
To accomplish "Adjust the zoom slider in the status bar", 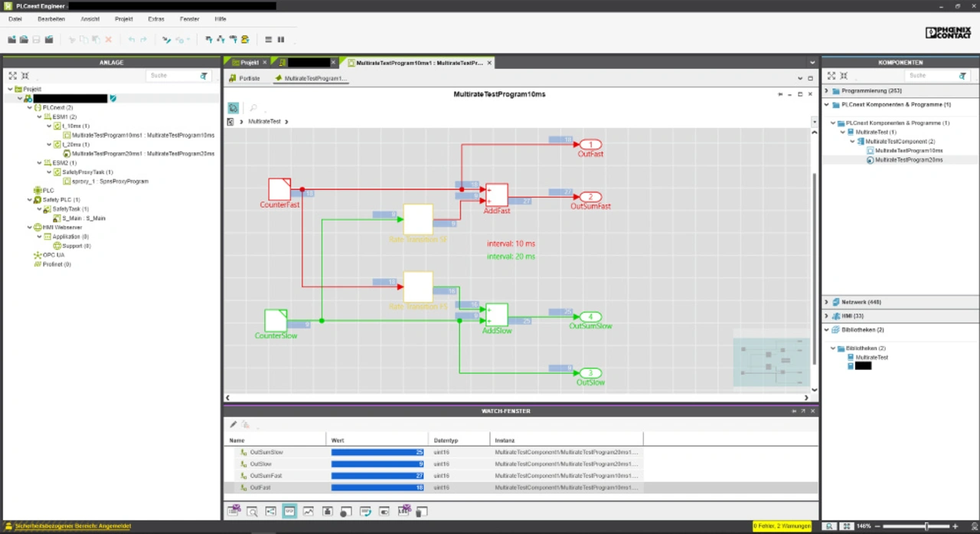I will [x=926, y=526].
